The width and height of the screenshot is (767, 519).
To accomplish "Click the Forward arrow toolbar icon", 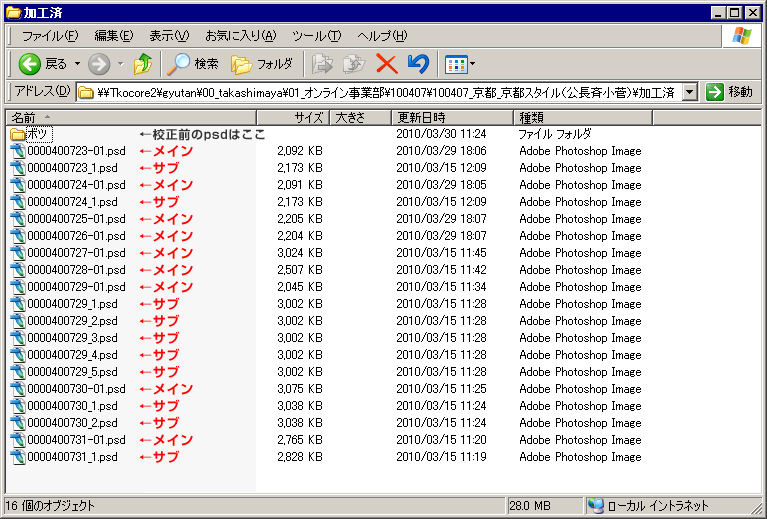I will (x=99, y=64).
